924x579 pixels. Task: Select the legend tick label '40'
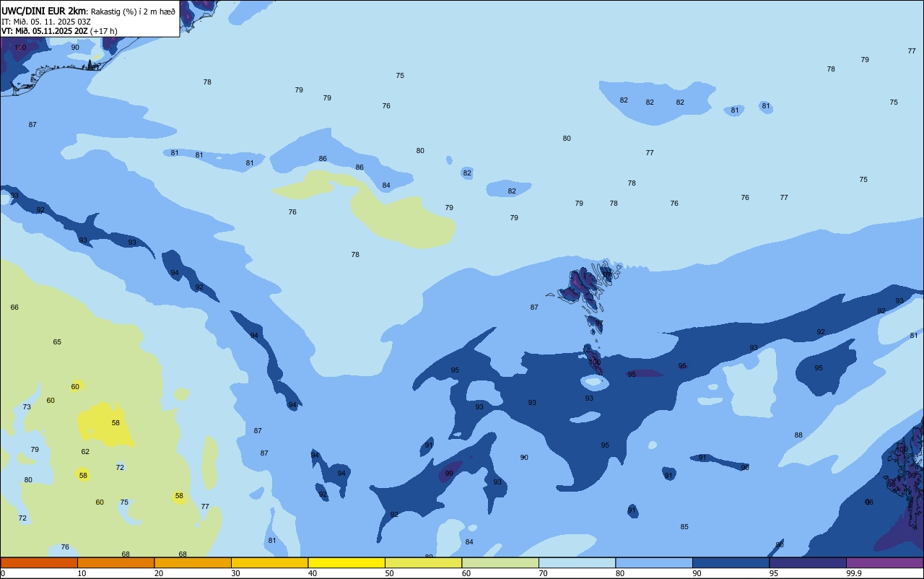[x=313, y=573]
